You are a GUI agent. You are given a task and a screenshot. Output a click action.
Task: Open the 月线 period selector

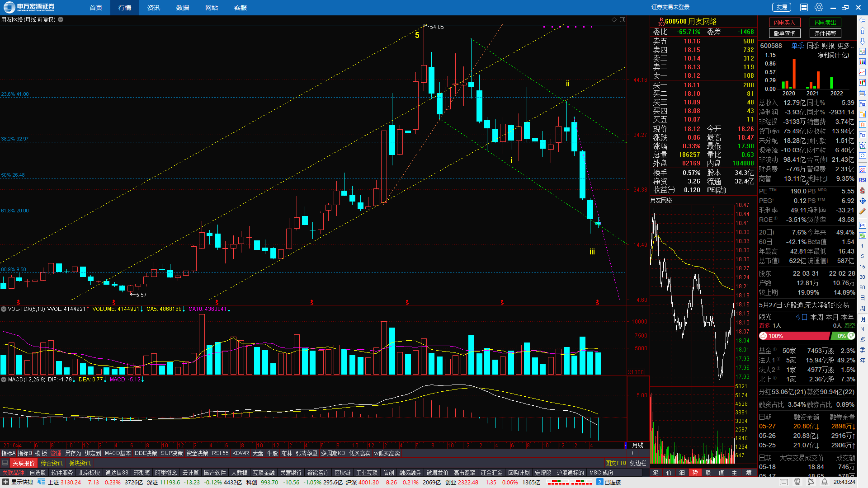coord(637,446)
